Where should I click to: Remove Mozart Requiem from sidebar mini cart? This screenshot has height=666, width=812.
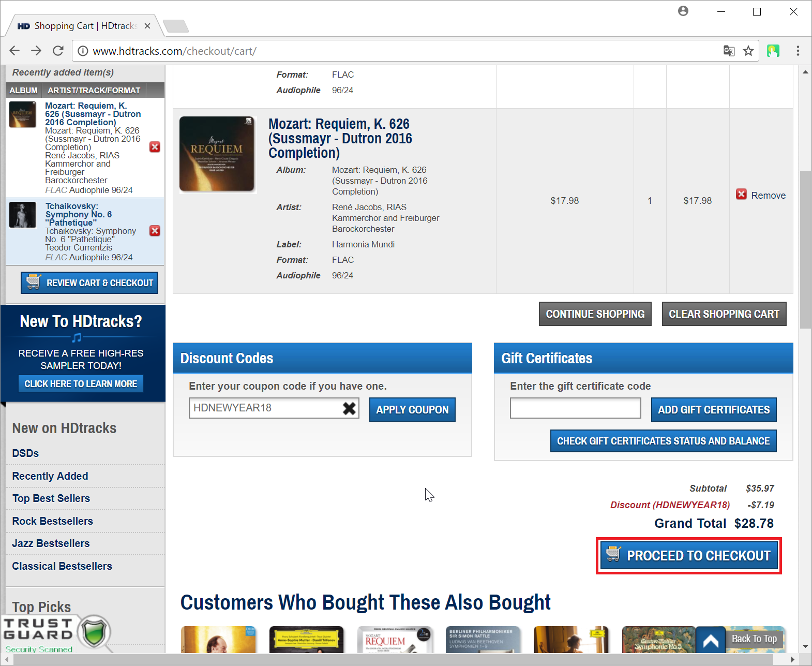click(155, 147)
